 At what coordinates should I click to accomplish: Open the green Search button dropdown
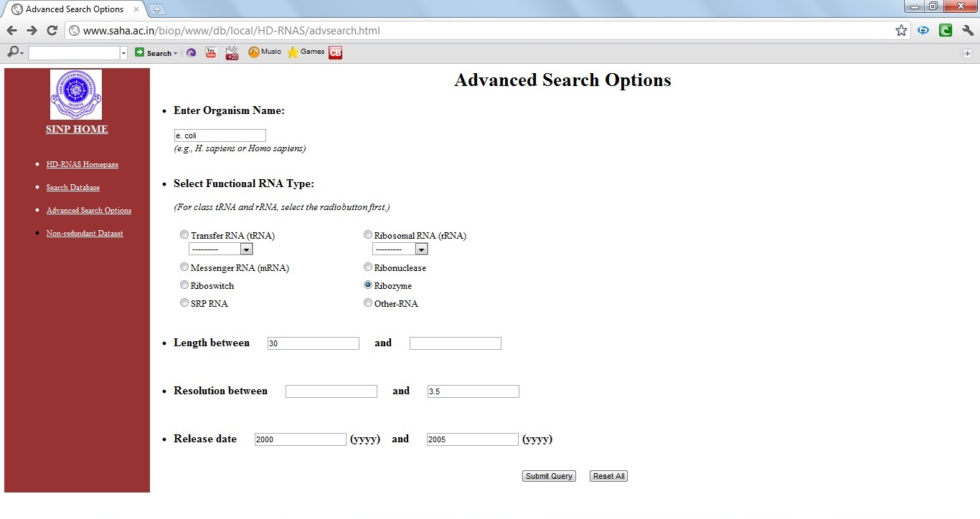(x=175, y=54)
